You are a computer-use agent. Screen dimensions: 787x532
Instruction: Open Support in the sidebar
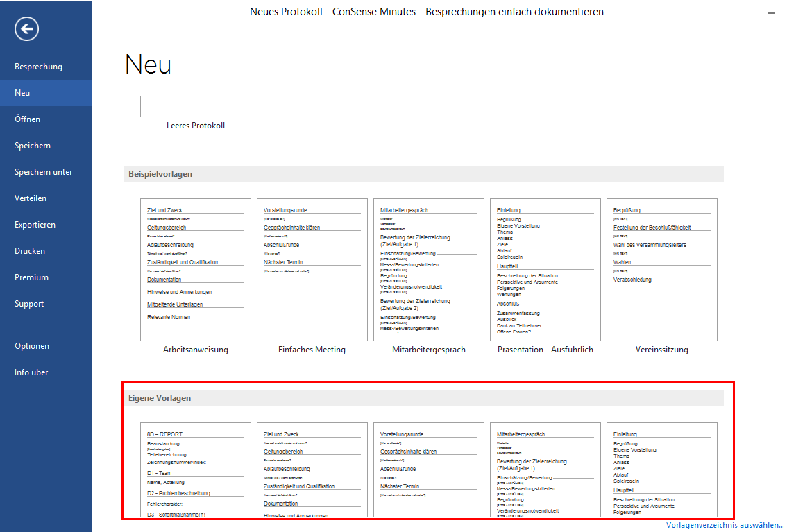coord(29,304)
